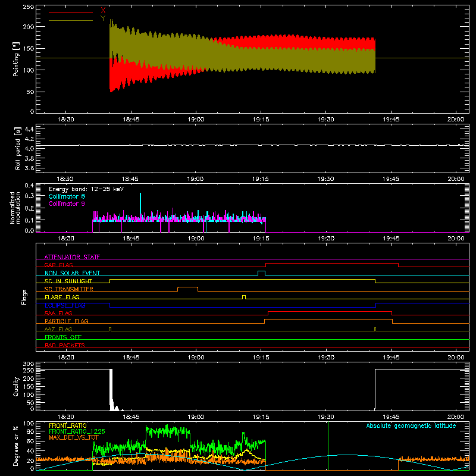Click the red X legend line
Image resolution: width=476 pixels, height=476 pixels.
coord(71,12)
